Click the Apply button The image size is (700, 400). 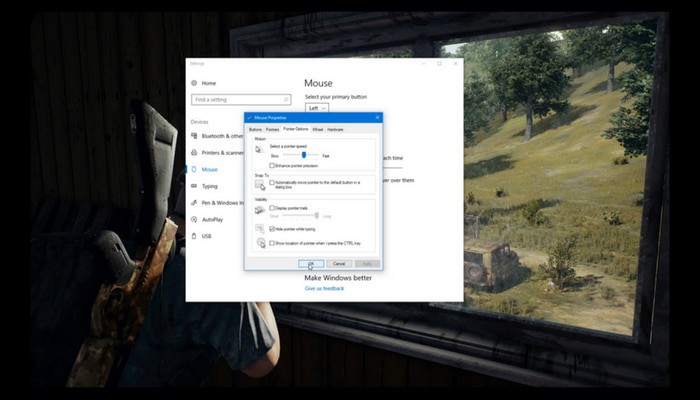(x=367, y=264)
